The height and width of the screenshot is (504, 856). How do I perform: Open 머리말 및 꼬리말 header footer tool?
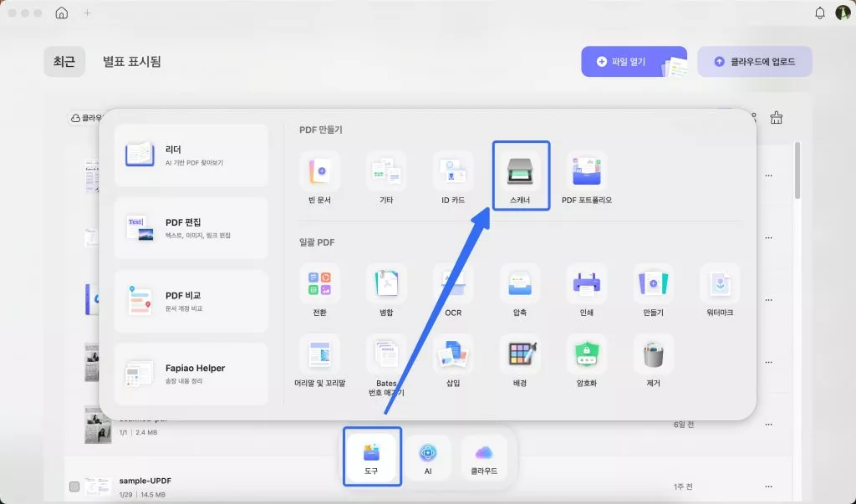pos(319,361)
